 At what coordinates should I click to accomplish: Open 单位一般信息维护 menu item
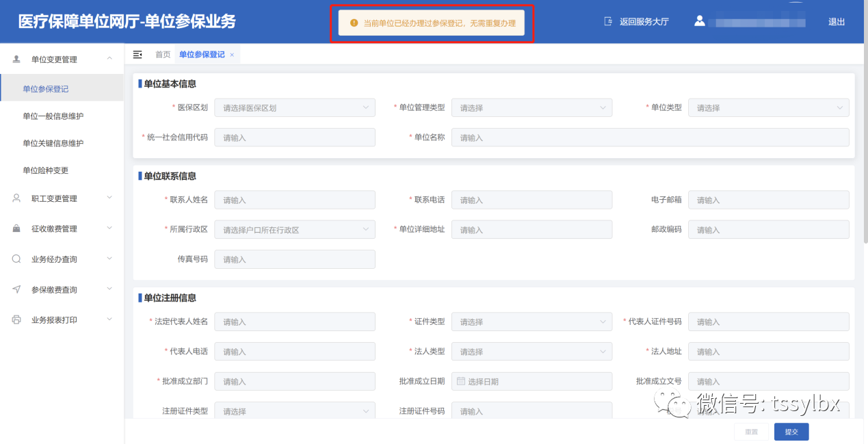tap(53, 116)
